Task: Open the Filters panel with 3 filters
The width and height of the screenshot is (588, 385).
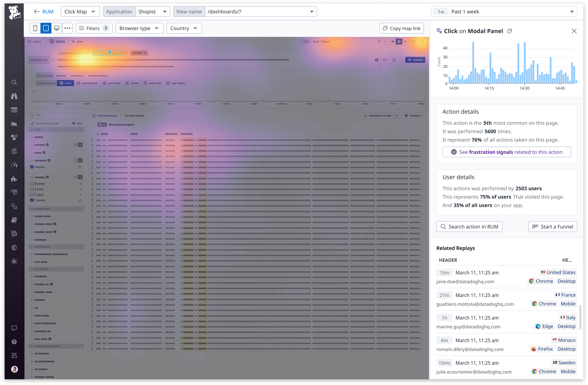Action: click(94, 28)
